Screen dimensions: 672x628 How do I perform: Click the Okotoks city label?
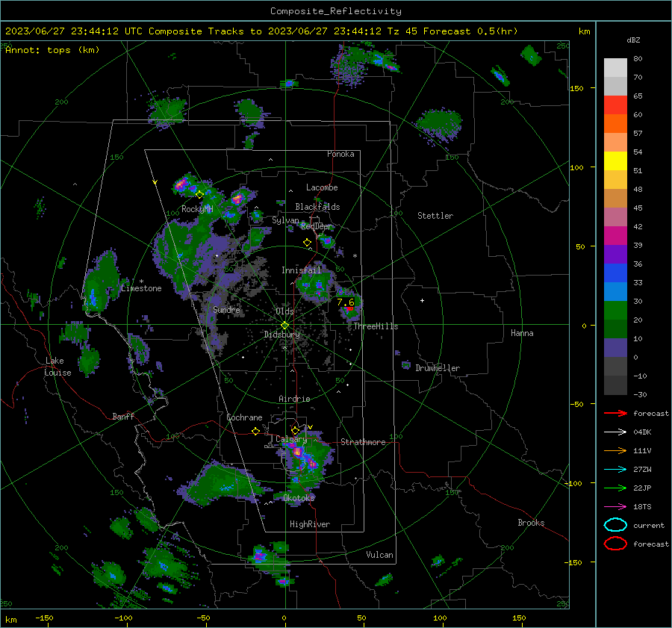(299, 497)
